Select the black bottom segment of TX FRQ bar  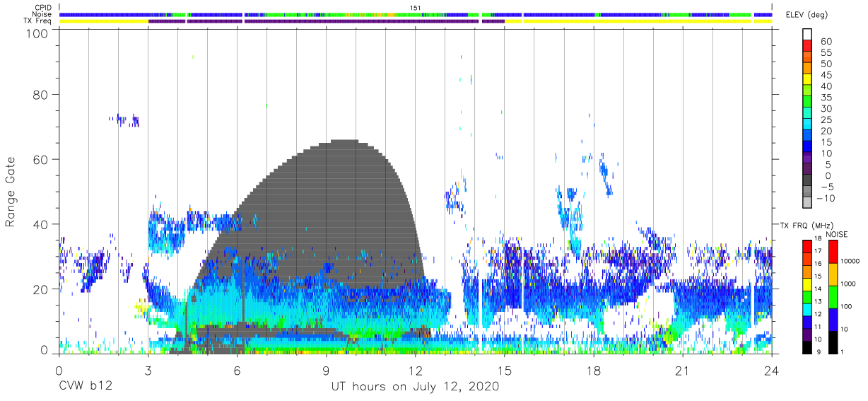807,347
